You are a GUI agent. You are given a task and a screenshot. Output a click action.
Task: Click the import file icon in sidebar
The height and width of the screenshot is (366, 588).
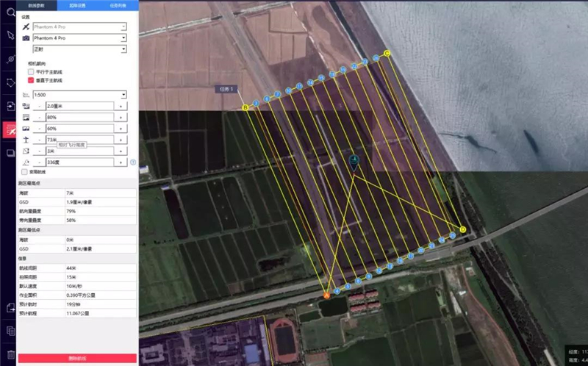[x=10, y=107]
